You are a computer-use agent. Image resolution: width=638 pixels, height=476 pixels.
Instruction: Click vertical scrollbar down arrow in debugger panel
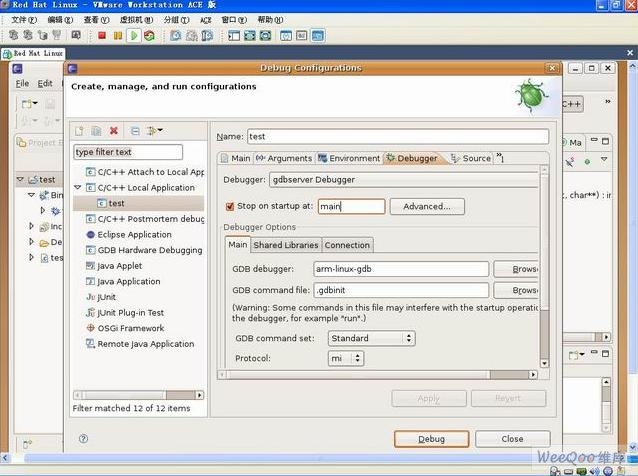pyautogui.click(x=544, y=363)
